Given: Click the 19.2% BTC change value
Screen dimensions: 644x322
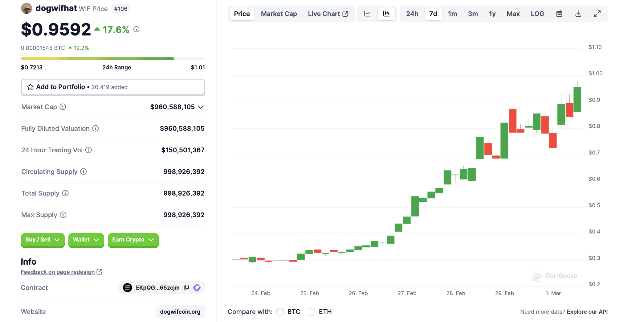Looking at the screenshot, I should [x=81, y=48].
